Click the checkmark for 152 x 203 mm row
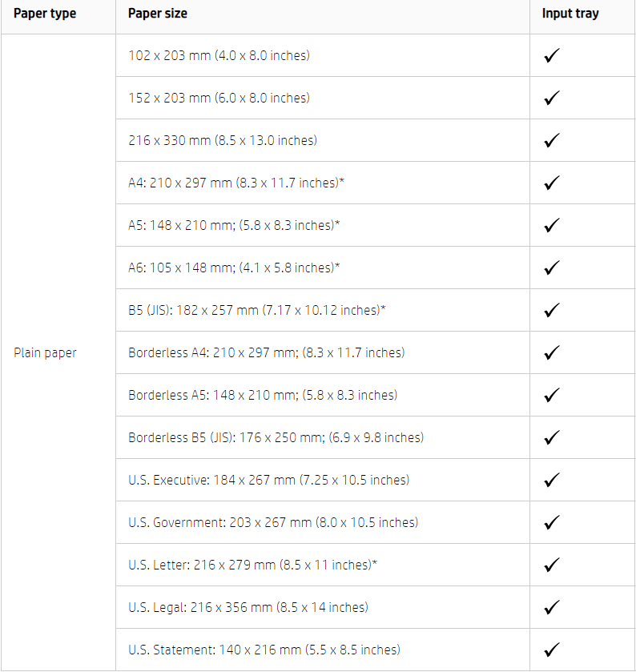Screen dimensions: 636x672 [552, 99]
